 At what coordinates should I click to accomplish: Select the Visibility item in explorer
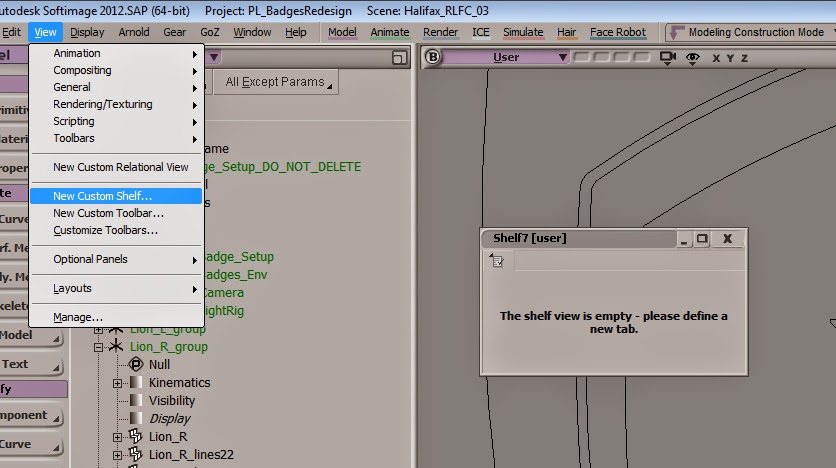pos(172,401)
